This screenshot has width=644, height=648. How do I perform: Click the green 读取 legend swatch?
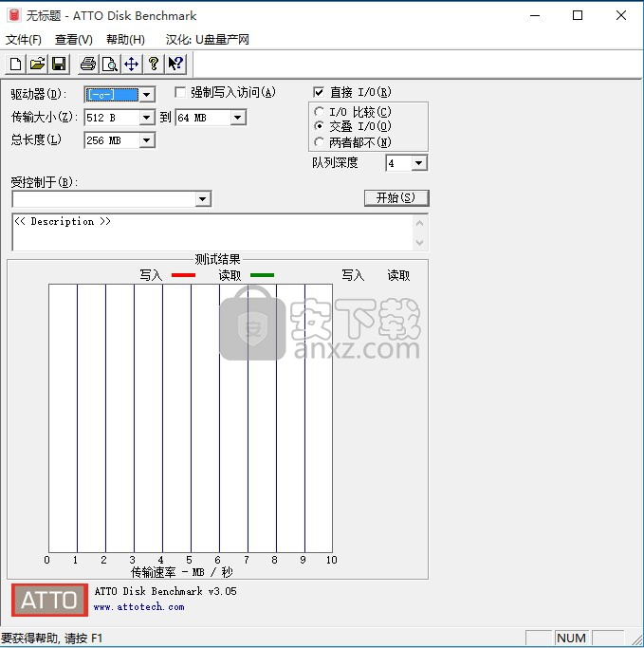[262, 275]
